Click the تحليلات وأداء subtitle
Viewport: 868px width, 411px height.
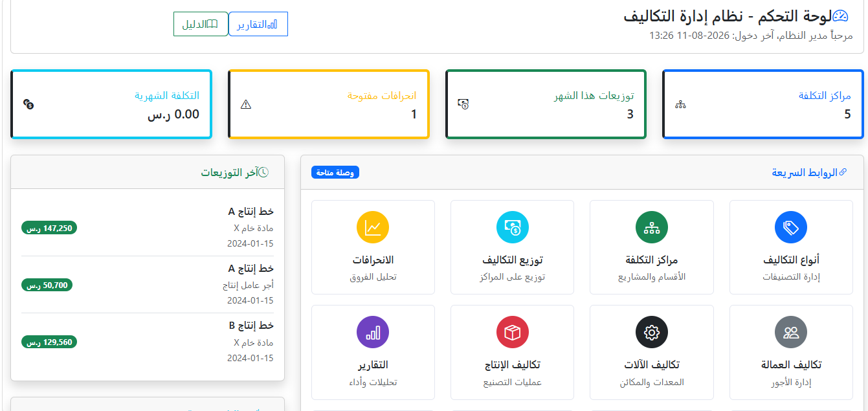(x=373, y=382)
